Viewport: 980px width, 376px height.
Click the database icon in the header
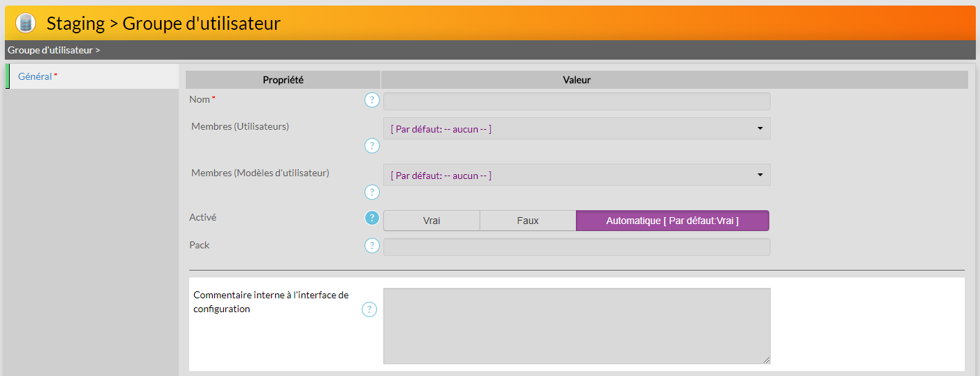pos(26,23)
